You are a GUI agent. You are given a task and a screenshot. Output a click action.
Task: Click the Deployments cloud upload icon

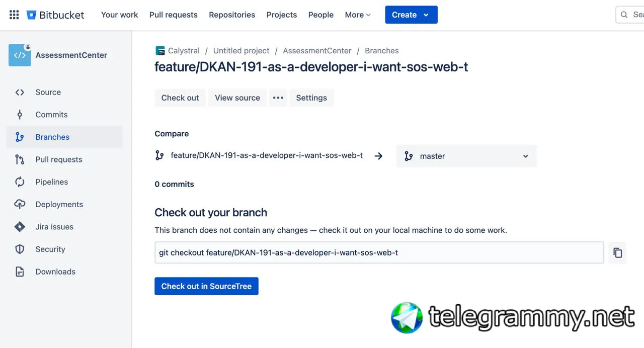[x=20, y=204]
